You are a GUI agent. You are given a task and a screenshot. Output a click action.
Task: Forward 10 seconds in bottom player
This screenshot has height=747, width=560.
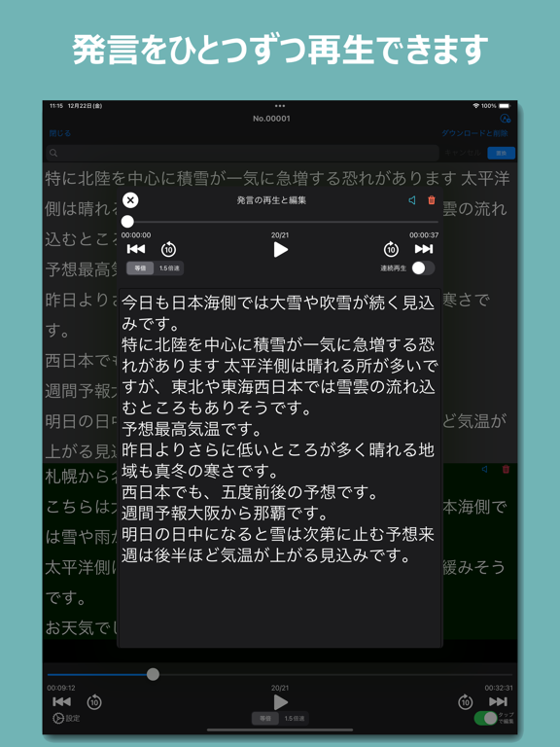point(466,701)
